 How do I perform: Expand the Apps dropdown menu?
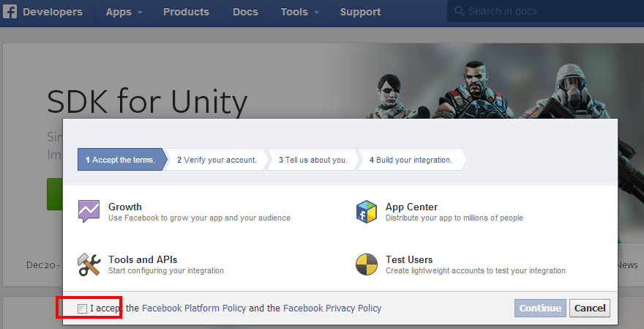(x=124, y=12)
